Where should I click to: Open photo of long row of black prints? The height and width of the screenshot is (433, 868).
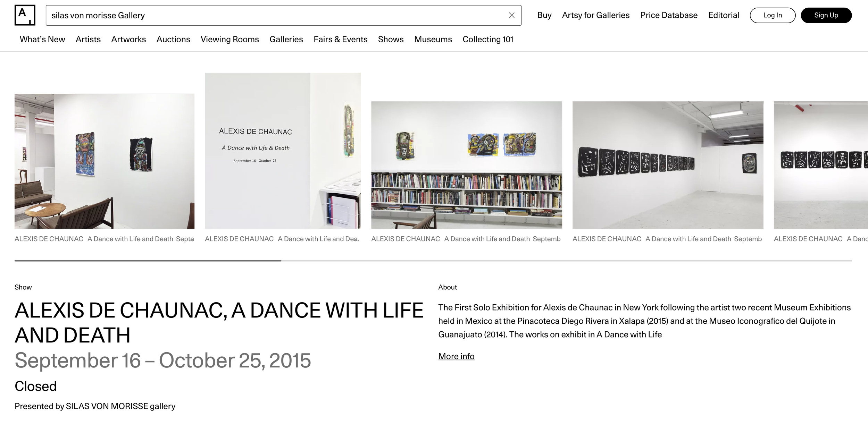click(668, 165)
